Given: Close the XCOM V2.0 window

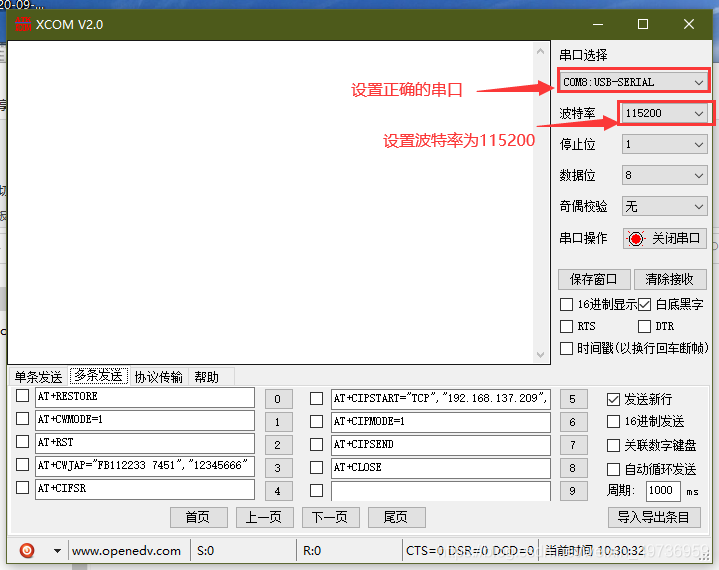Looking at the screenshot, I should [689, 24].
